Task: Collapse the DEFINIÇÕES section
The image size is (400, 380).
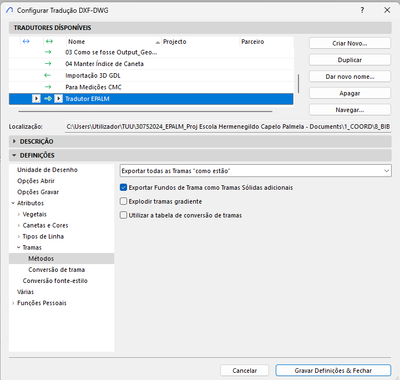Action: (14, 155)
